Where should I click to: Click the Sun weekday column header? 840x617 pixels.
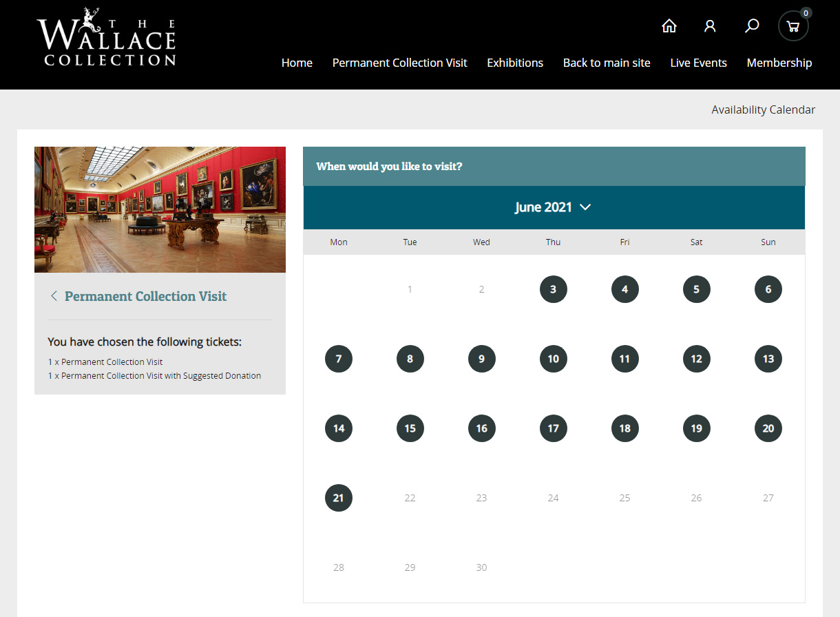(768, 242)
